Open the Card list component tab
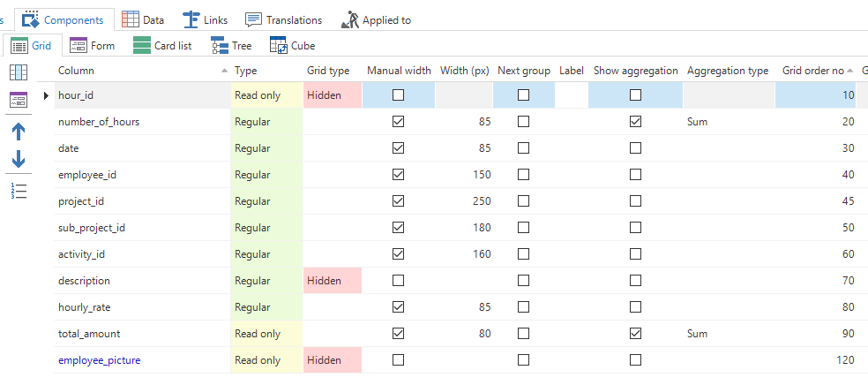 tap(162, 45)
